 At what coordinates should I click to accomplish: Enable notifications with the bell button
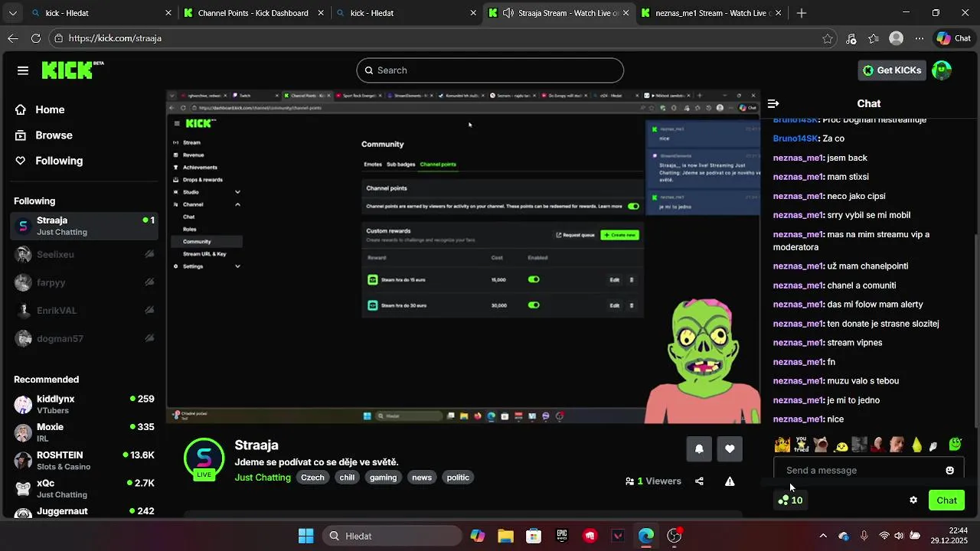click(699, 449)
